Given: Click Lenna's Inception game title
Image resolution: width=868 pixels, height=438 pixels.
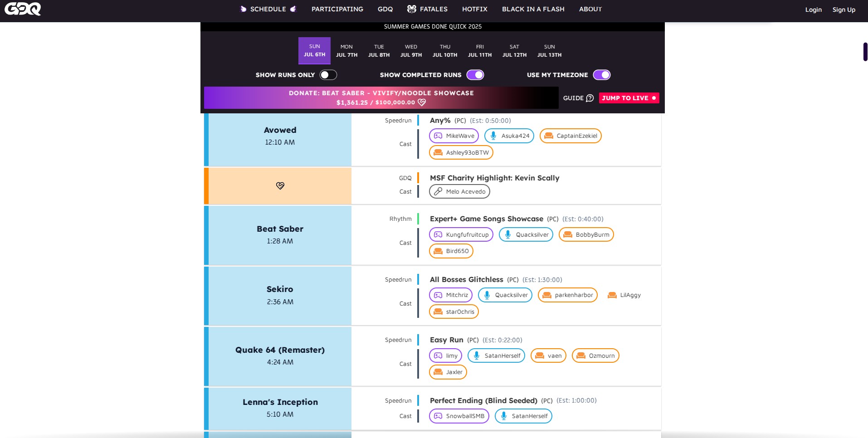Looking at the screenshot, I should click(x=280, y=402).
